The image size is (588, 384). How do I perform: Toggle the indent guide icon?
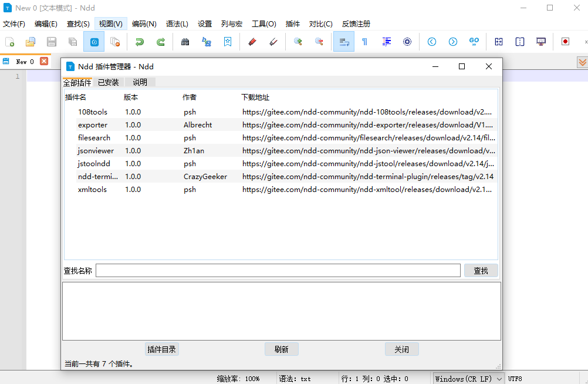pos(386,42)
